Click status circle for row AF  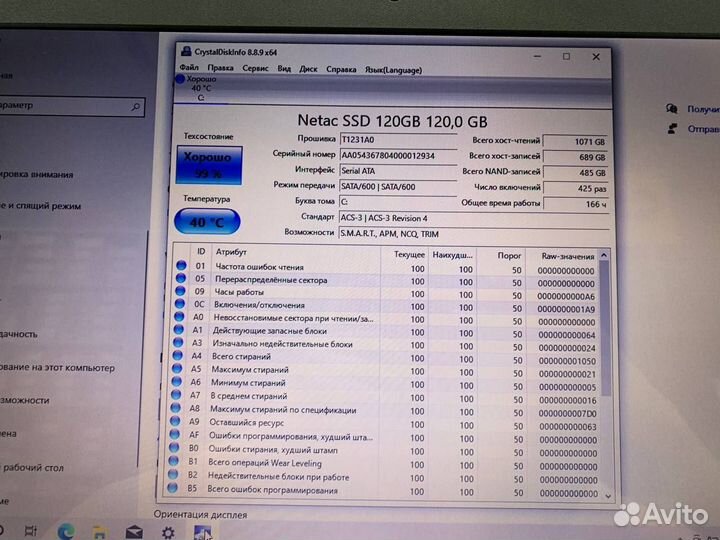pyautogui.click(x=175, y=434)
